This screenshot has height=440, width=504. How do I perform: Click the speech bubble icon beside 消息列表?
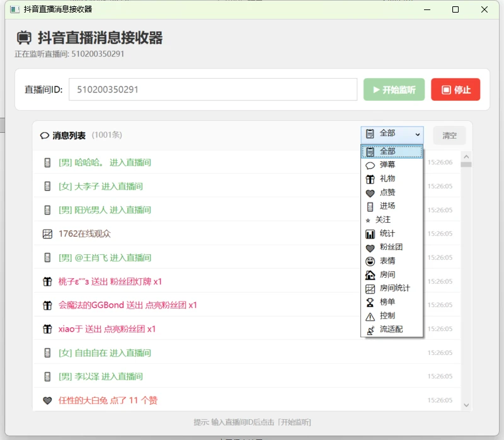44,135
